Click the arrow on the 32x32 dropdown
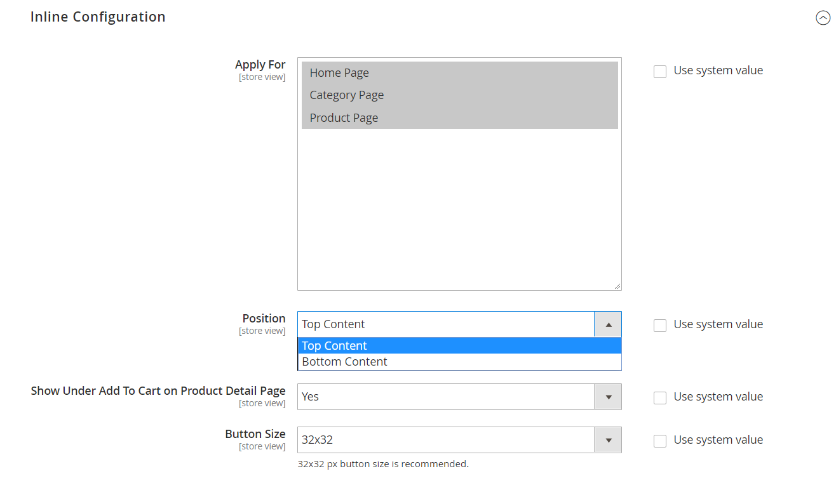This screenshot has height=504, width=836. [608, 440]
